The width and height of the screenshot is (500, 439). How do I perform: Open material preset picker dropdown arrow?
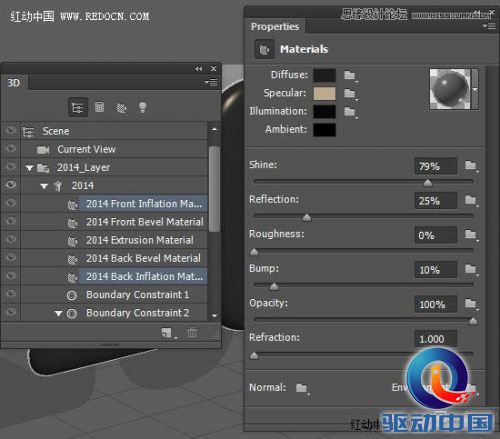475,89
